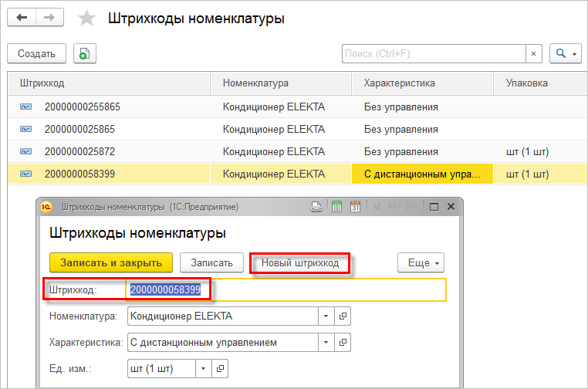Click the print/save icon in dialog title bar
588x389 pixels.
click(316, 207)
